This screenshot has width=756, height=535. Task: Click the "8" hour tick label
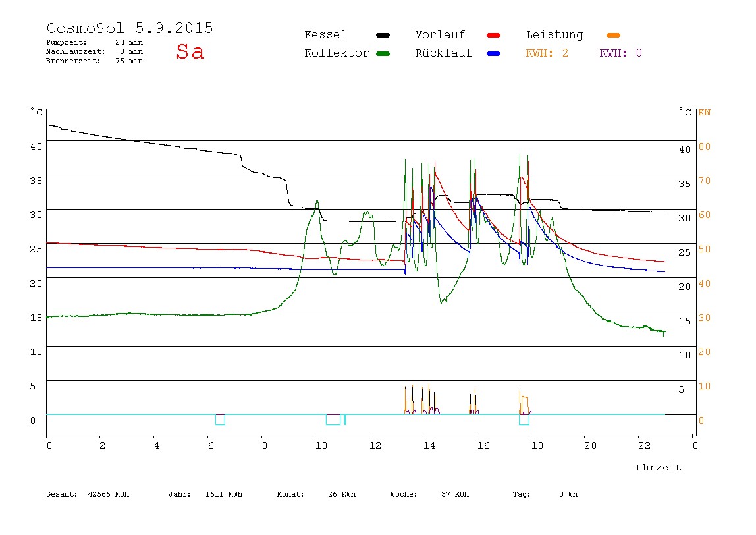[265, 445]
